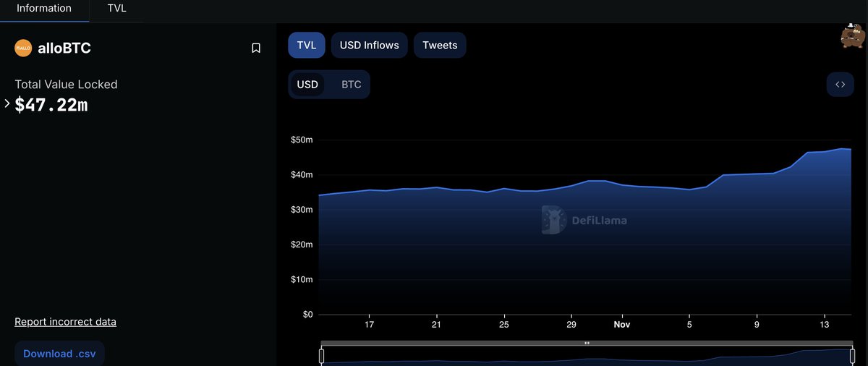The image size is (868, 366).
Task: Click the 9 date axis label
Action: (x=757, y=325)
